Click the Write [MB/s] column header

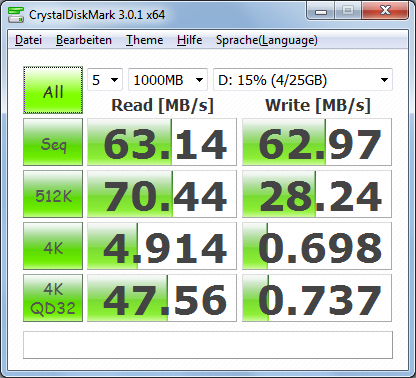pos(318,106)
